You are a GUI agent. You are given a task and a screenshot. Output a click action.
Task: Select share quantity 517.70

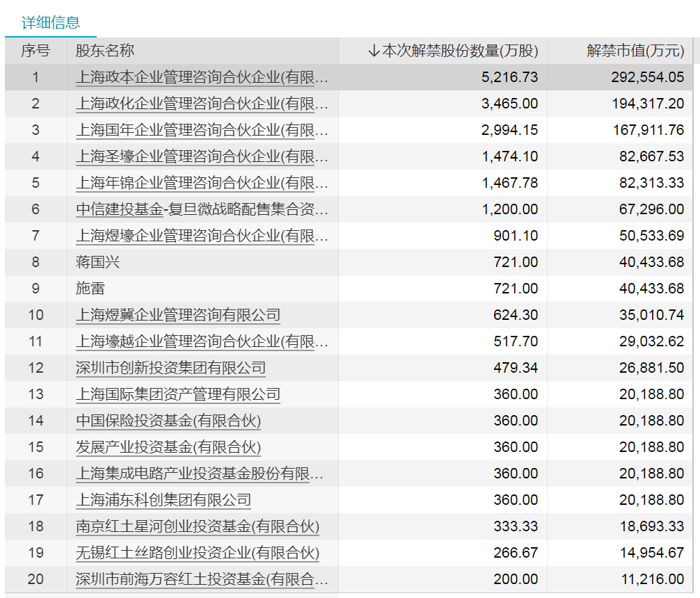tap(516, 341)
